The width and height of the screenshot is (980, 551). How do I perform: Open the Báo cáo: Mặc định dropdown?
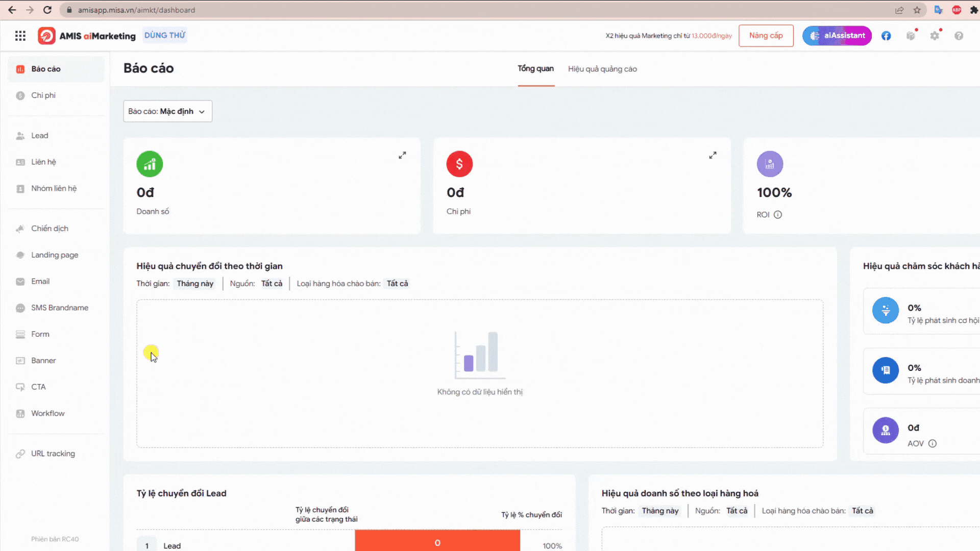[x=167, y=111]
